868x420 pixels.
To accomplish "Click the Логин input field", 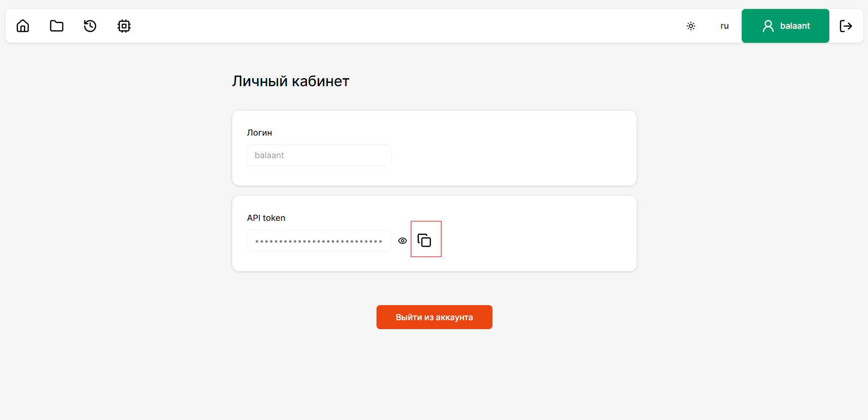I will pyautogui.click(x=319, y=155).
